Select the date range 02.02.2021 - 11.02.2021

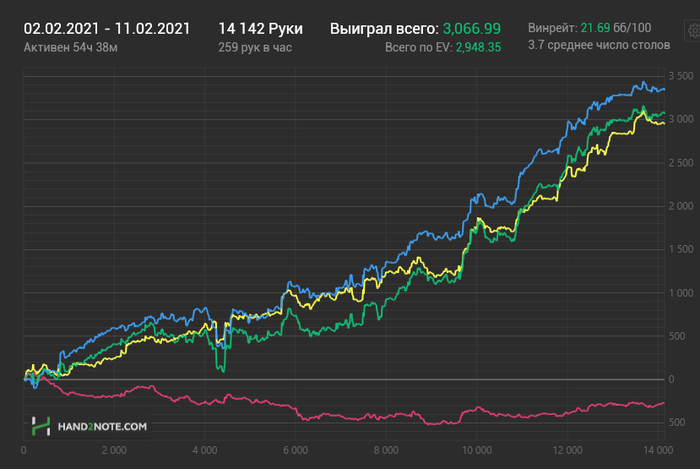coord(107,29)
